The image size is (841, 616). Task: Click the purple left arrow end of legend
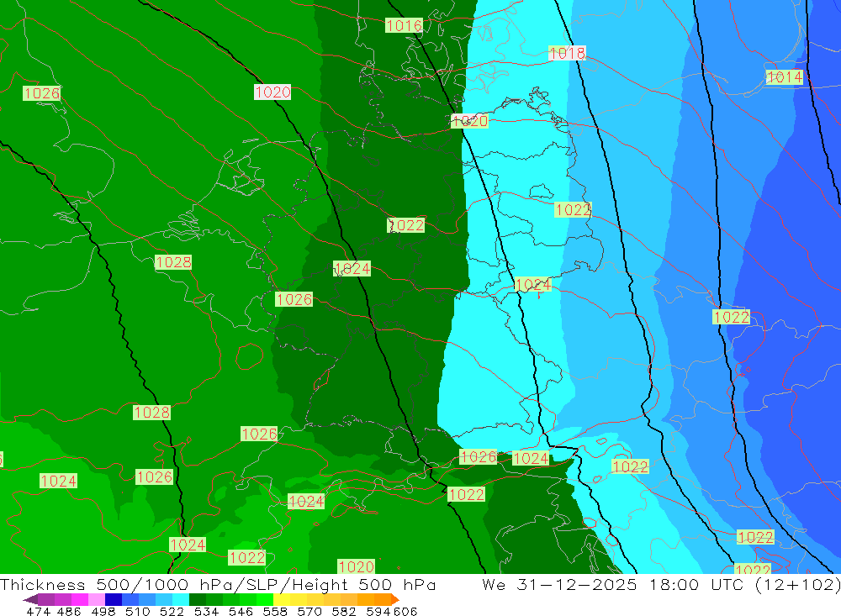30,599
